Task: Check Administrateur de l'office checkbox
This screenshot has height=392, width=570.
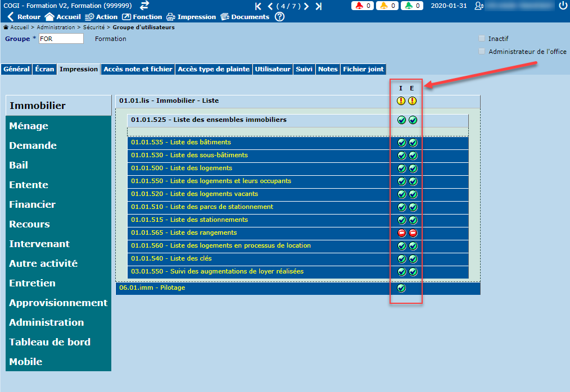Action: (481, 52)
